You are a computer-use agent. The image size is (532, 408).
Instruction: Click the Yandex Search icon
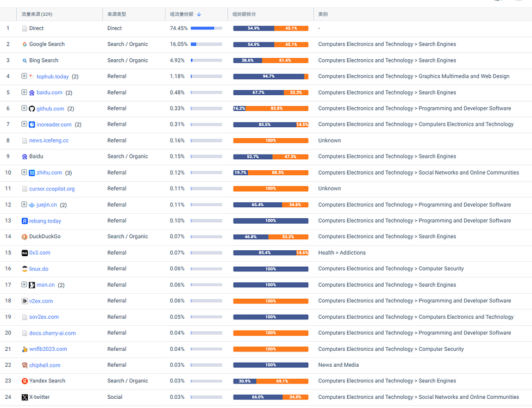pyautogui.click(x=24, y=381)
